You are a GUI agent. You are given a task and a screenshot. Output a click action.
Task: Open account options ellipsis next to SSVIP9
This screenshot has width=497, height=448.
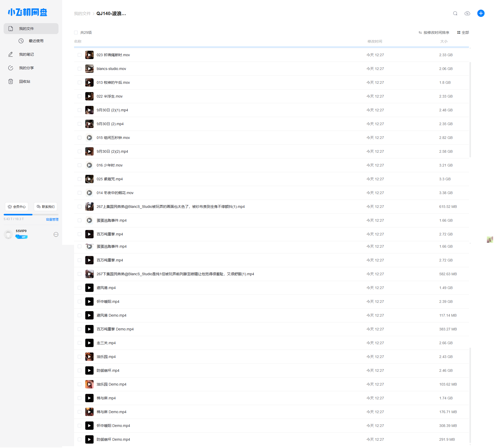56,234
